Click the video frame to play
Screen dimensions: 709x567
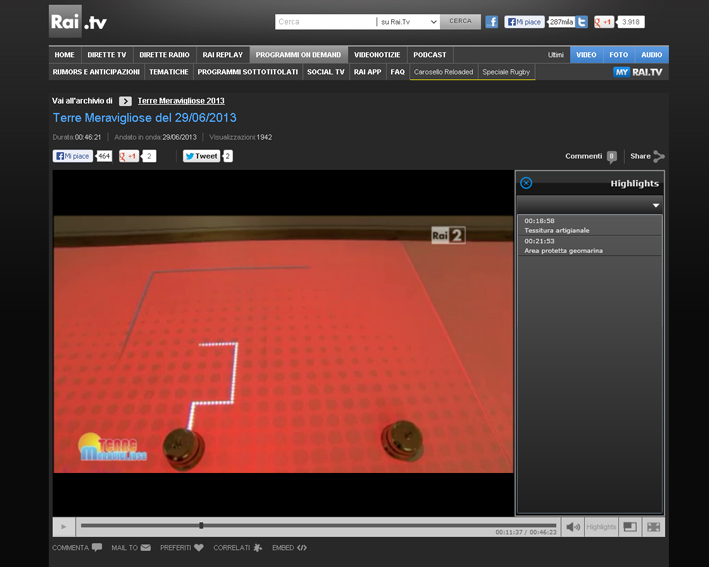[283, 344]
